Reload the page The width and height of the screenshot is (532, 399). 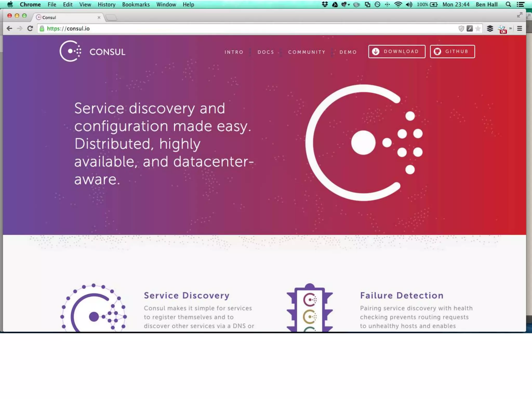30,29
